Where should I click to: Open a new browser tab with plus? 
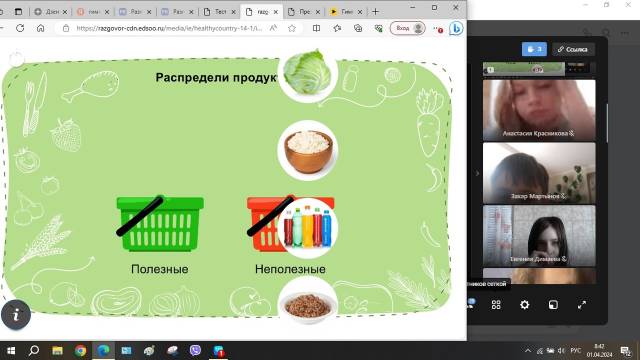(376, 12)
